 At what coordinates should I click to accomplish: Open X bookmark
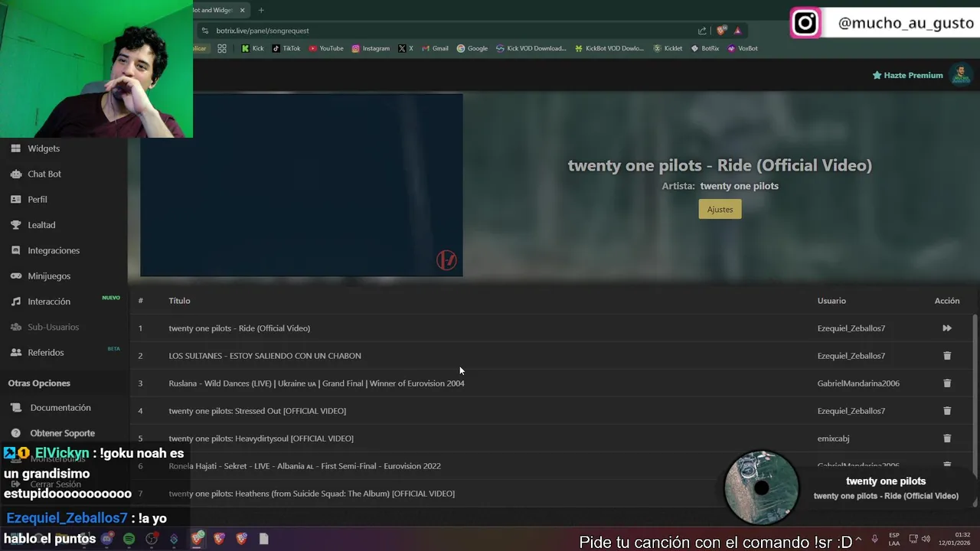point(406,48)
